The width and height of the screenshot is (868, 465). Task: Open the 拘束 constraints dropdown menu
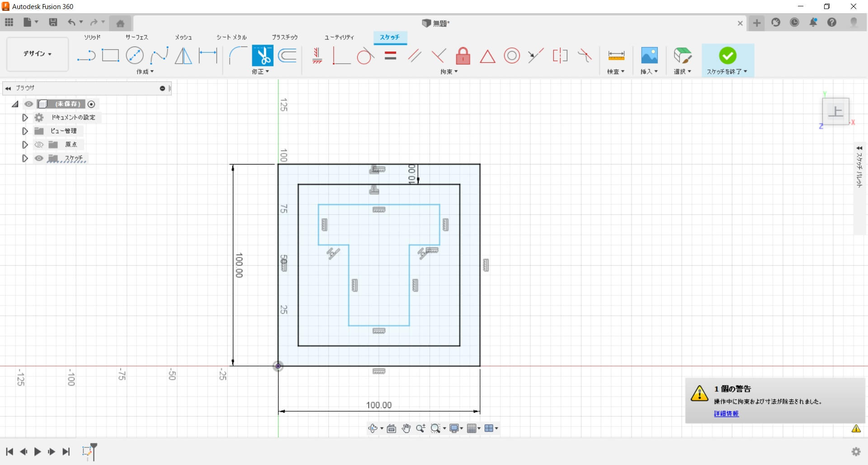click(x=449, y=72)
